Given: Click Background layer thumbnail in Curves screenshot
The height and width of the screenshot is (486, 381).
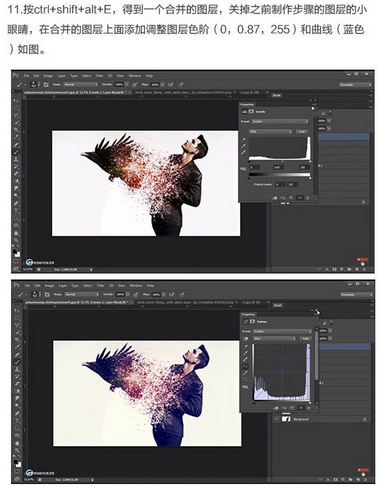Looking at the screenshot, I should (x=286, y=419).
